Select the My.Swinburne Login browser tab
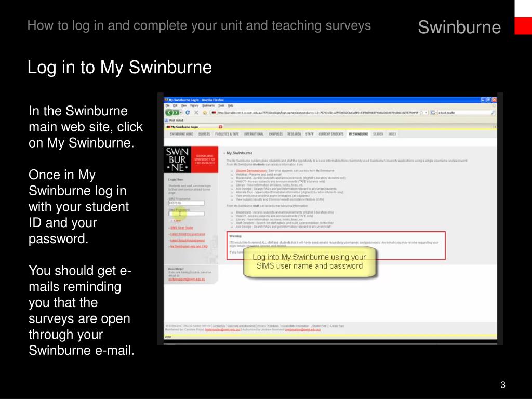The width and height of the screenshot is (532, 399). (194, 127)
